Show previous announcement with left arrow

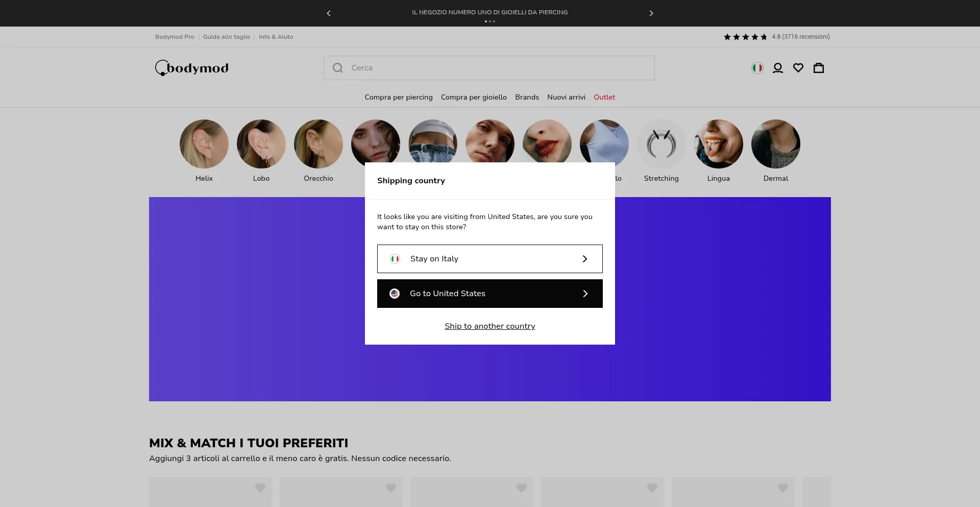329,13
